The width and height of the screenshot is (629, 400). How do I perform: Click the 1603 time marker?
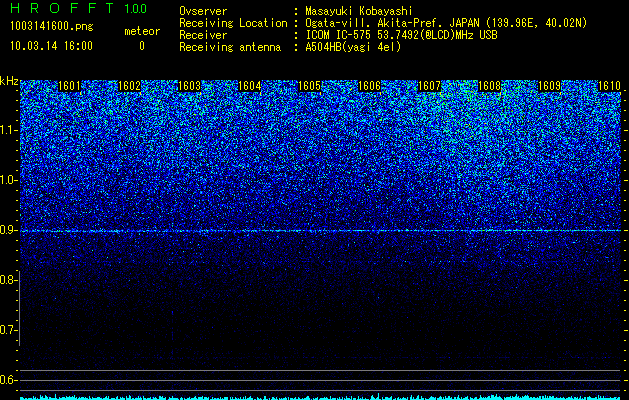coord(189,86)
